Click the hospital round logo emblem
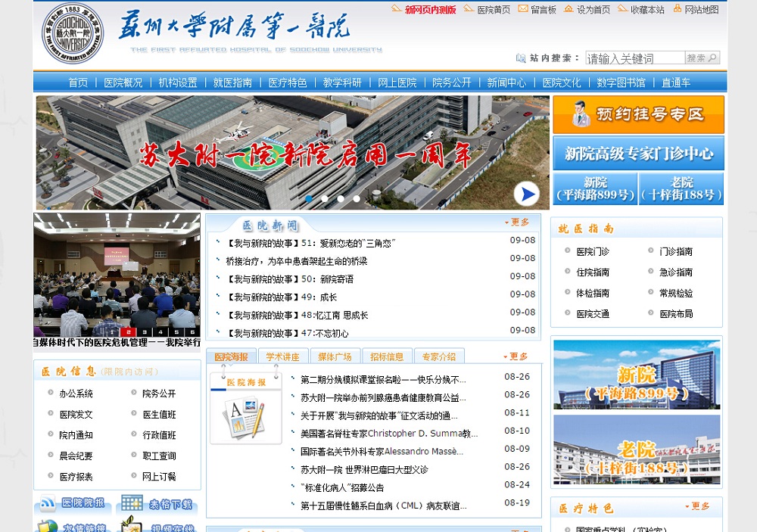Image resolution: width=757 pixels, height=532 pixels. pyautogui.click(x=73, y=34)
